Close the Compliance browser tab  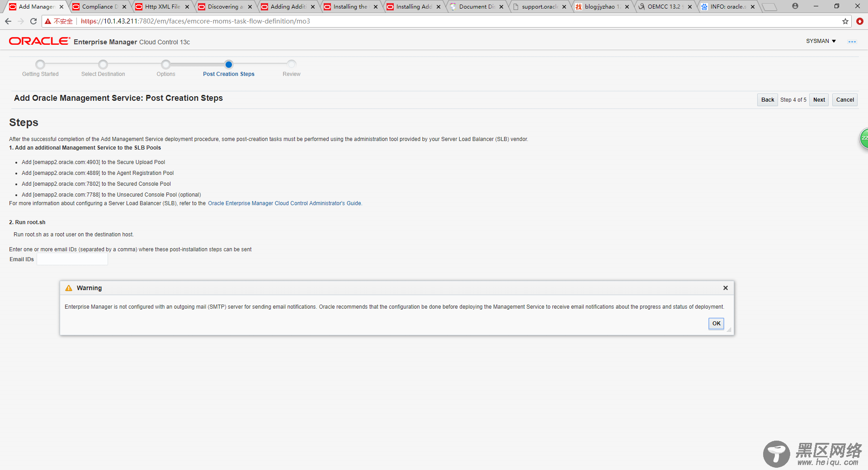[x=124, y=7]
